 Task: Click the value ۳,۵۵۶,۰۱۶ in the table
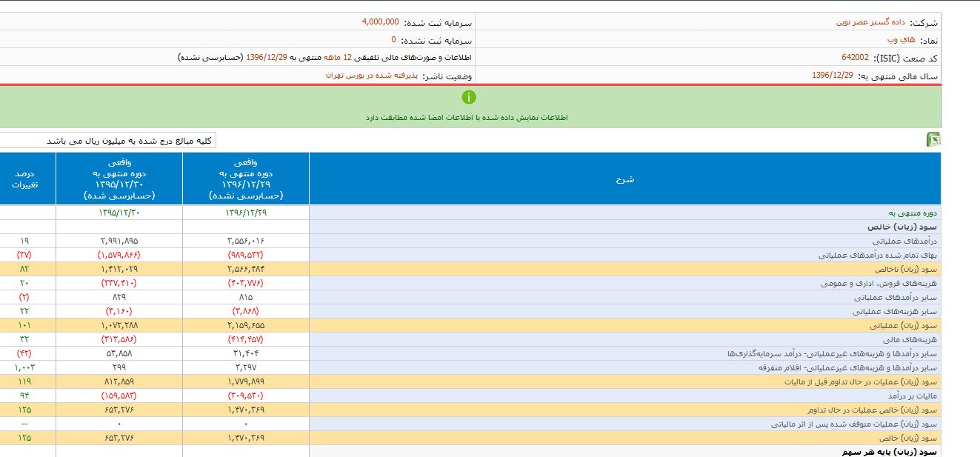click(x=245, y=241)
